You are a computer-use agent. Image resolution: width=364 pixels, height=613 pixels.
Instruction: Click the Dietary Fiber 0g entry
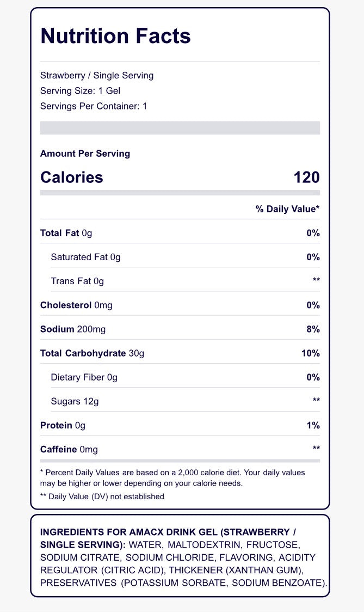click(84, 377)
